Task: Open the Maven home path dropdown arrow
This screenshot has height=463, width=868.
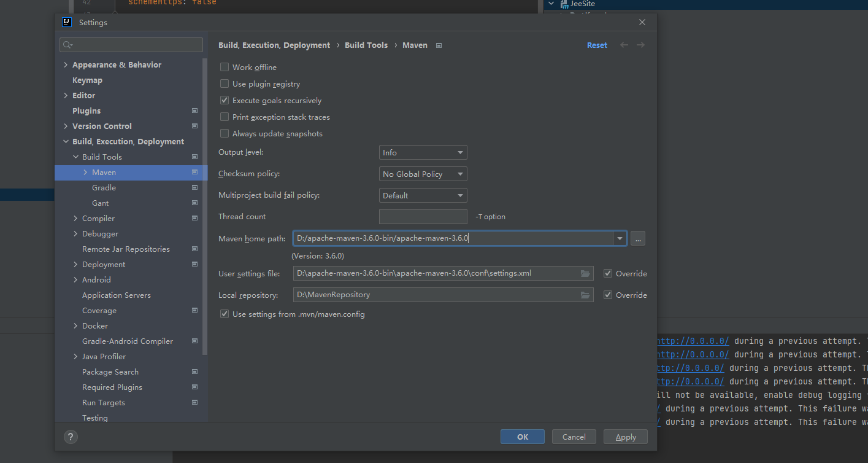Action: coord(620,239)
